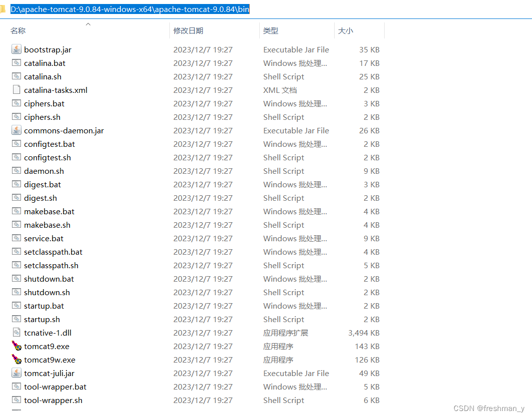The image size is (532, 417).
Task: Select the tcnative-1.dll library icon
Action: 16,333
